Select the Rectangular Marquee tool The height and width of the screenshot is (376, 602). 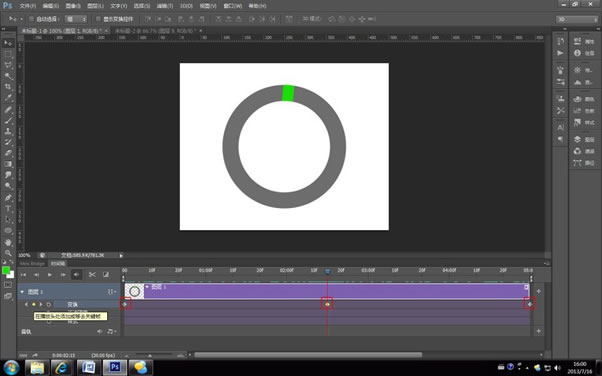coord(8,54)
